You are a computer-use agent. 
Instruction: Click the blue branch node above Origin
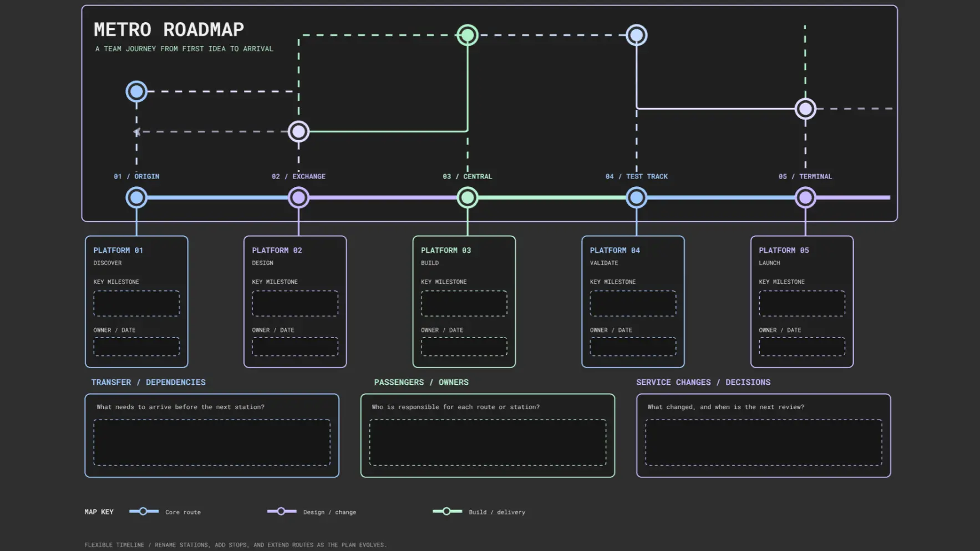[136, 91]
